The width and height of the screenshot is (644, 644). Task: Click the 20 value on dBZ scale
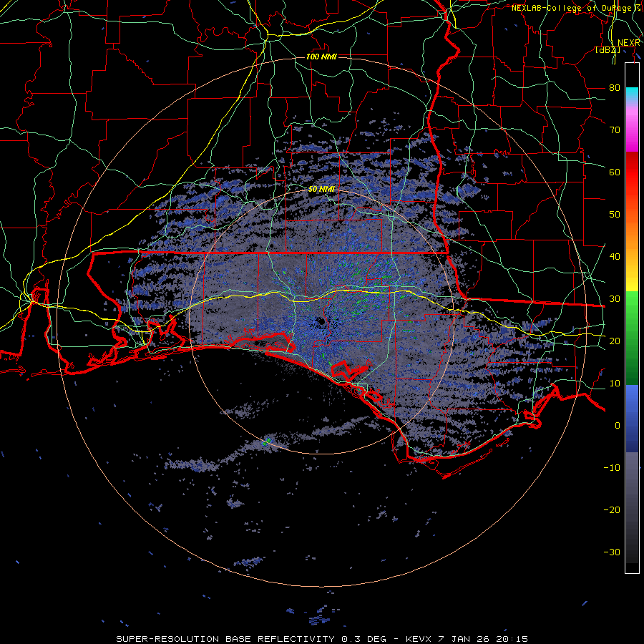(x=615, y=341)
